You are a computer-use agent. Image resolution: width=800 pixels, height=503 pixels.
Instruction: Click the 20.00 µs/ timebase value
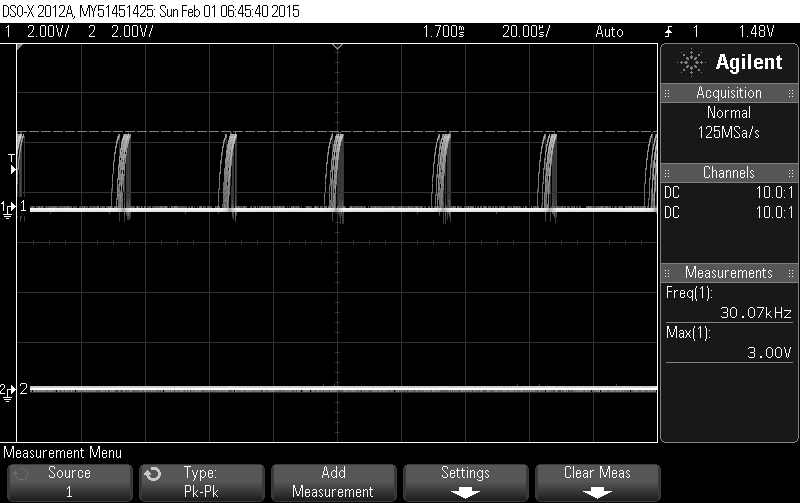[x=526, y=32]
